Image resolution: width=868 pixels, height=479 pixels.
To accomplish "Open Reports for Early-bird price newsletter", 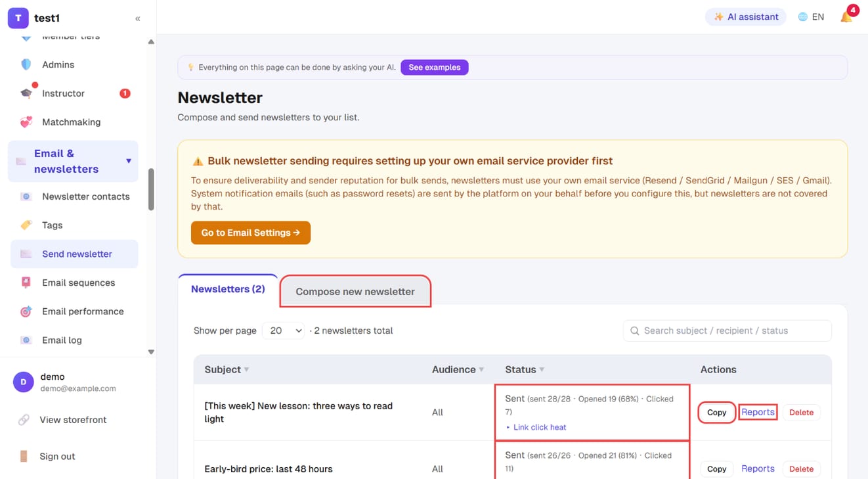I will click(758, 468).
